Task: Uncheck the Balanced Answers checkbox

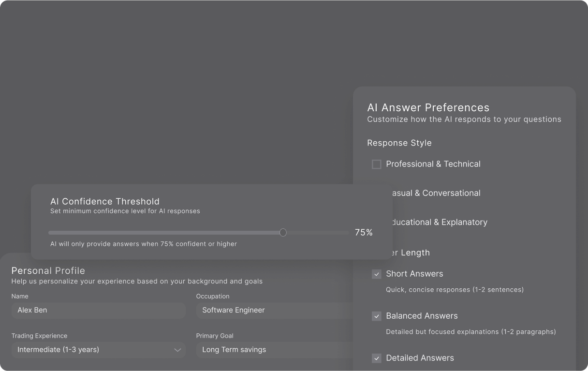Action: [x=376, y=316]
